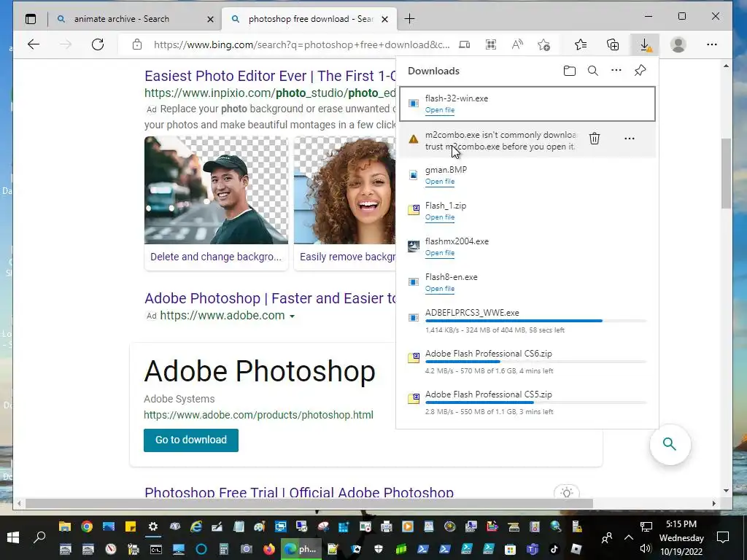Screen dimensions: 747x560
Task: Launch Google Chrome from taskbar
Action: (87, 526)
